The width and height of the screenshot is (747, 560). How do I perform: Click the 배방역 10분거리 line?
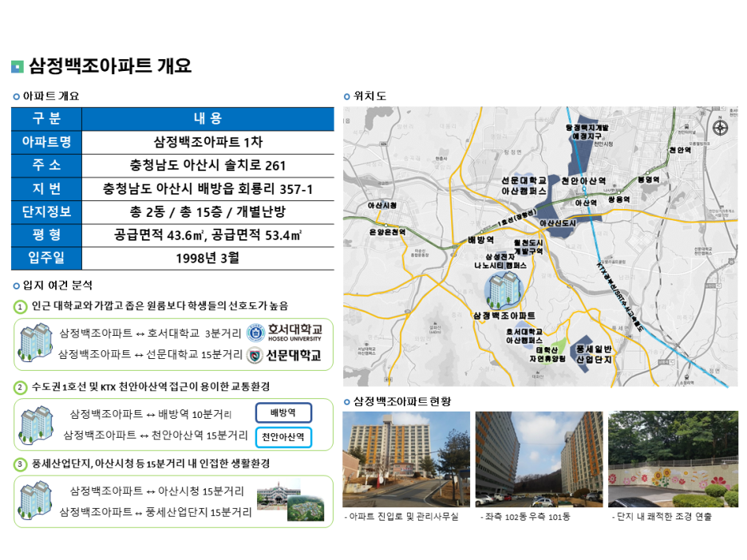[151, 414]
